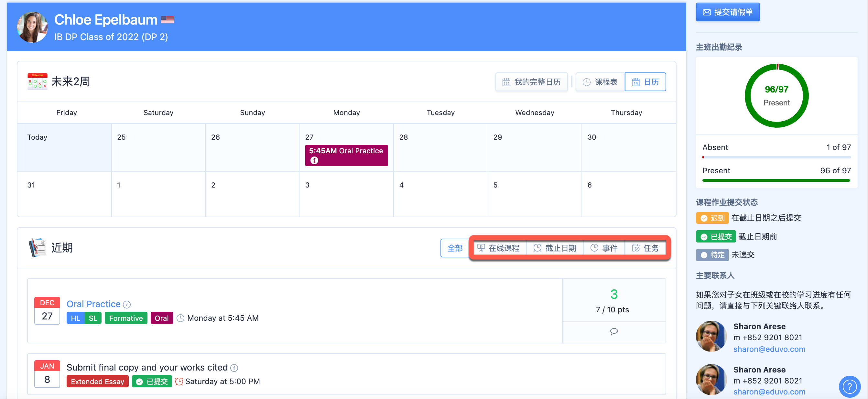
Task: Click the 96/97 Present attendance ring
Action: [x=776, y=96]
